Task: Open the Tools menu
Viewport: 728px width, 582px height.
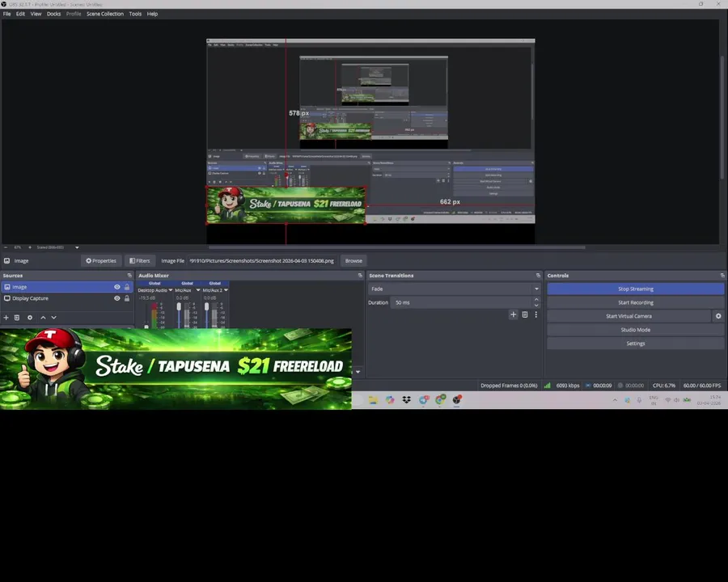Action: click(135, 14)
